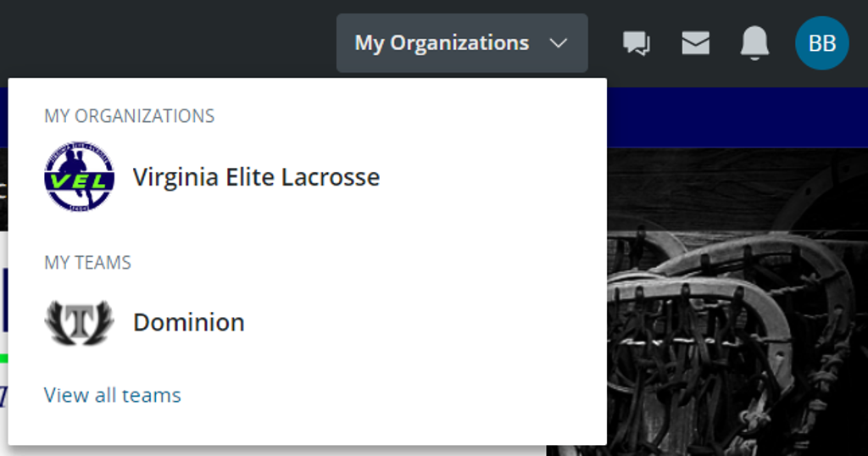The image size is (868, 456).
Task: Open the chat messages icon
Action: click(636, 43)
